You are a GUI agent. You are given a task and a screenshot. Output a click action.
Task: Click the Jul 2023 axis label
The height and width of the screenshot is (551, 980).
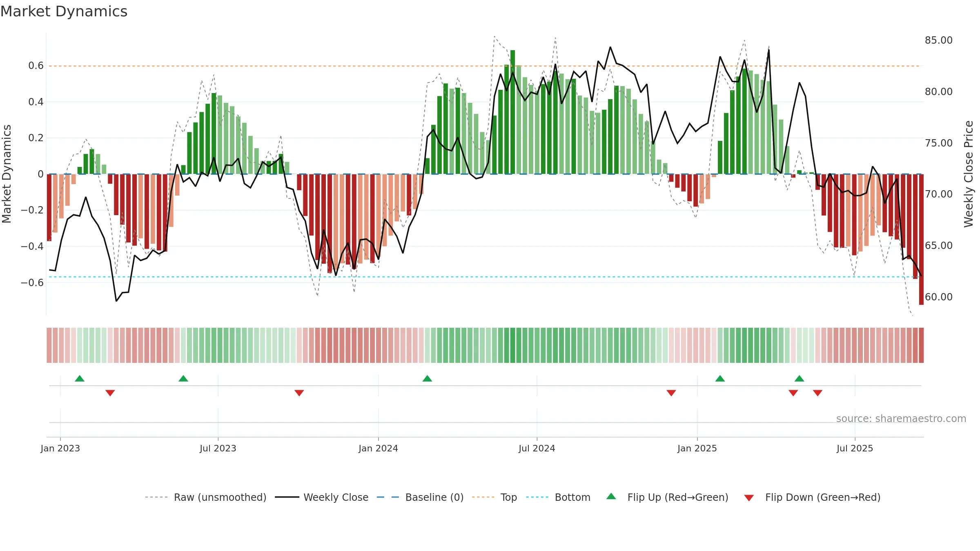point(218,448)
